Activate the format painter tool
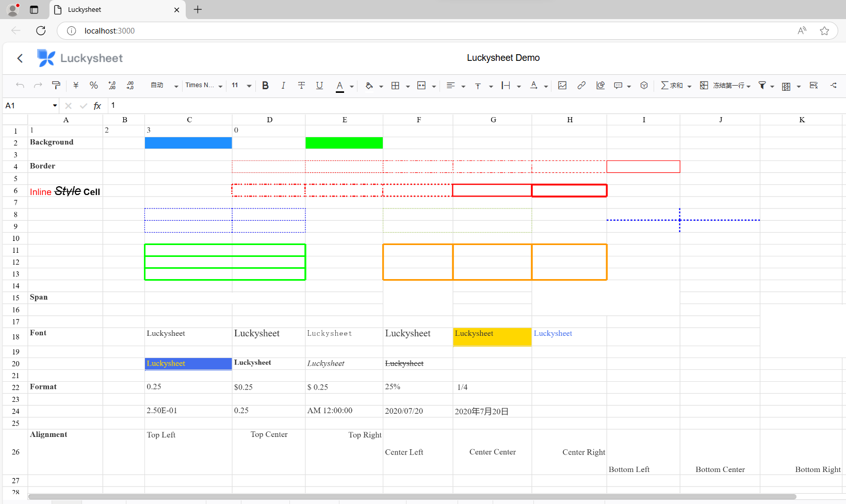This screenshot has height=504, width=846. tap(56, 86)
